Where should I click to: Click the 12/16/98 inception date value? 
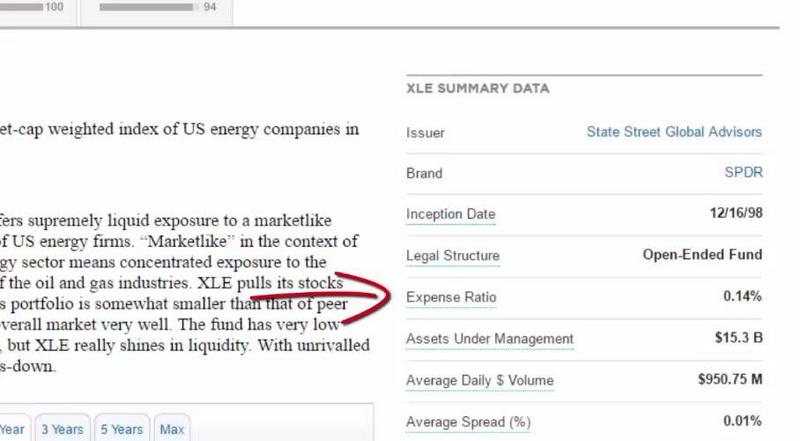(x=736, y=213)
